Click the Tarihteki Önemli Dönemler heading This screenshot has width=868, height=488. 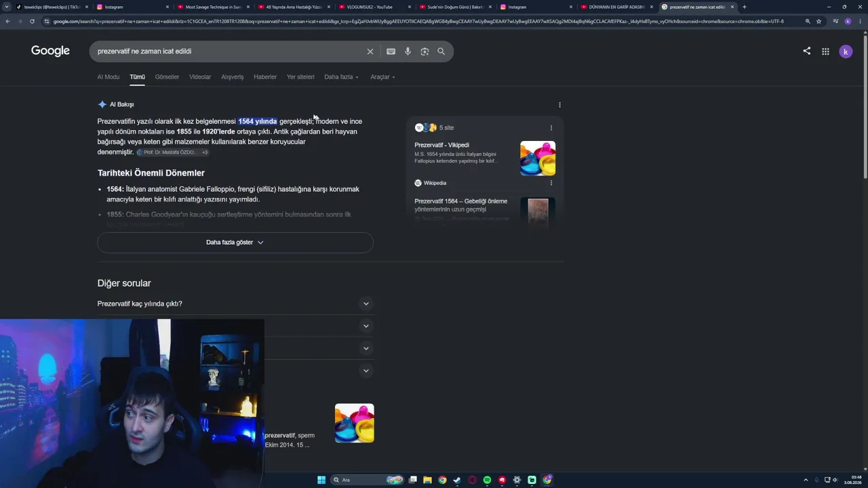point(151,173)
